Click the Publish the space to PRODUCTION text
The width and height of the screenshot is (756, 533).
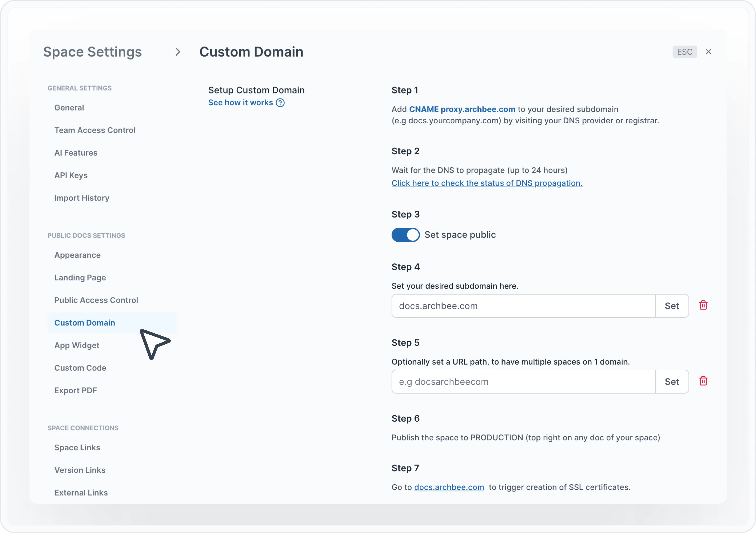pyautogui.click(x=526, y=438)
